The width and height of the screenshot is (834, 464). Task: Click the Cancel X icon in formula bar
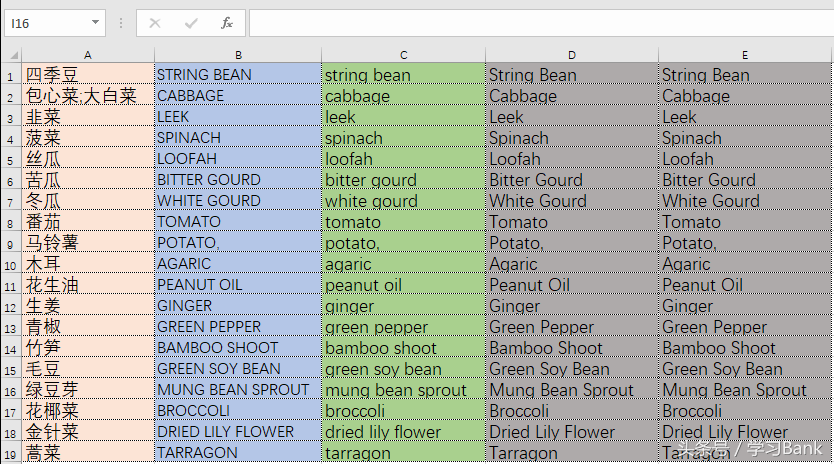coord(155,22)
